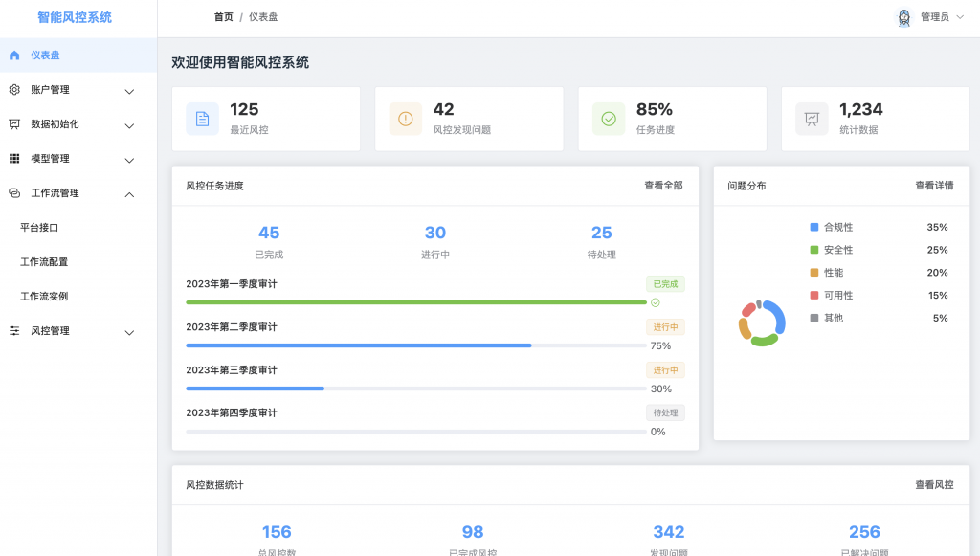Click the blue document icon on 最近风控 card
Screen dimensions: 980x556
(x=202, y=118)
